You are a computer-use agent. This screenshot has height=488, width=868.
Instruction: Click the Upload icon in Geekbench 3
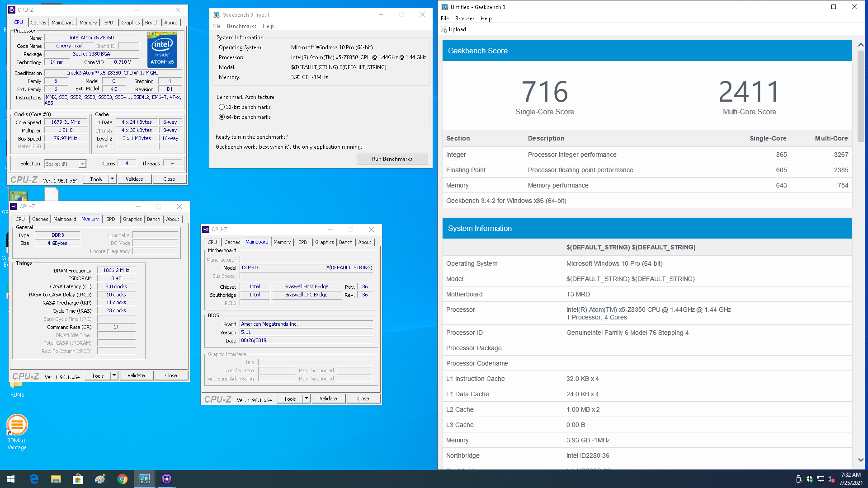[444, 29]
